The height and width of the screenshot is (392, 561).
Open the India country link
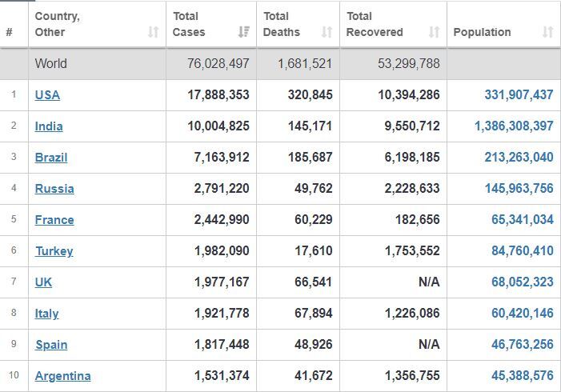(x=49, y=126)
